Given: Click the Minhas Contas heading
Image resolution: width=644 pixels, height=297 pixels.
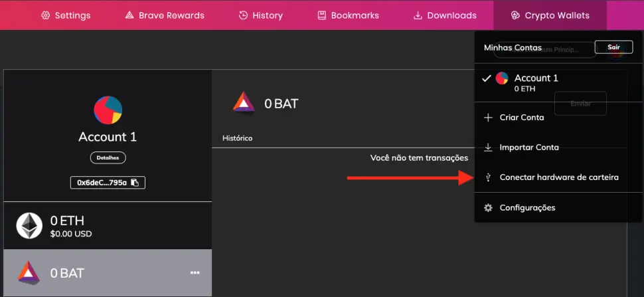Looking at the screenshot, I should click(x=513, y=48).
